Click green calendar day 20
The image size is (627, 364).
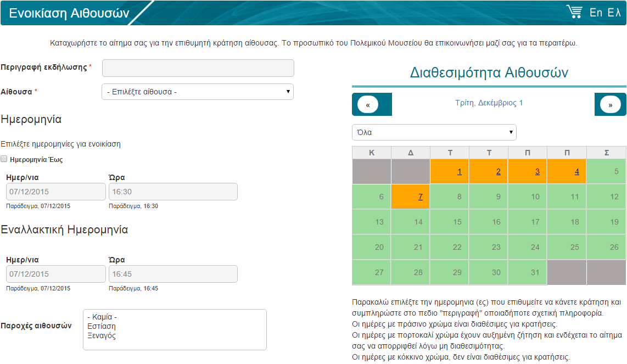coord(372,247)
